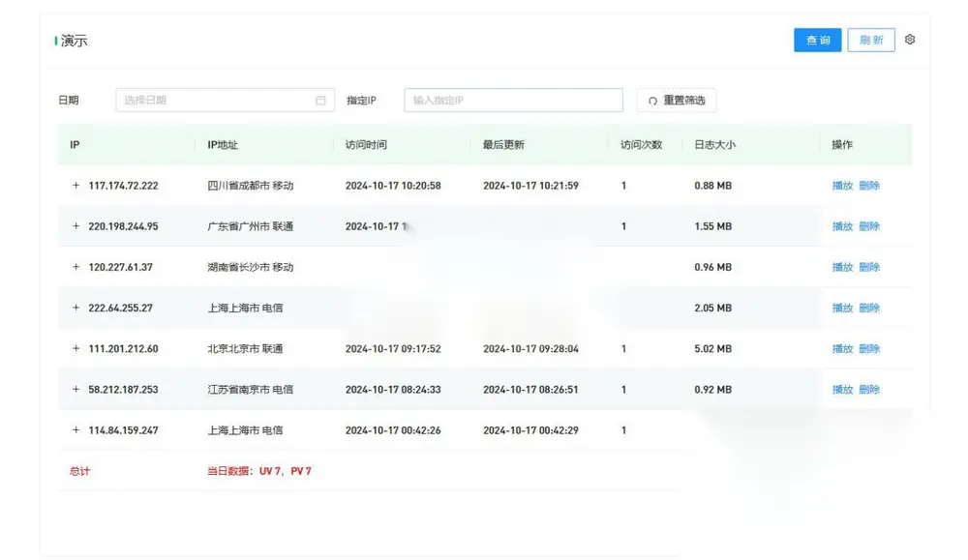Expand row 120.227.61.37

(76, 266)
